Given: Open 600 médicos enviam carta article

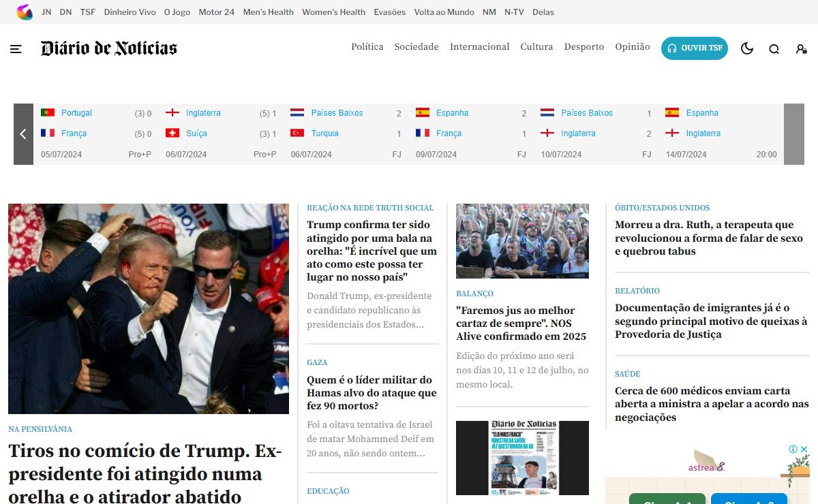Looking at the screenshot, I should tap(712, 404).
